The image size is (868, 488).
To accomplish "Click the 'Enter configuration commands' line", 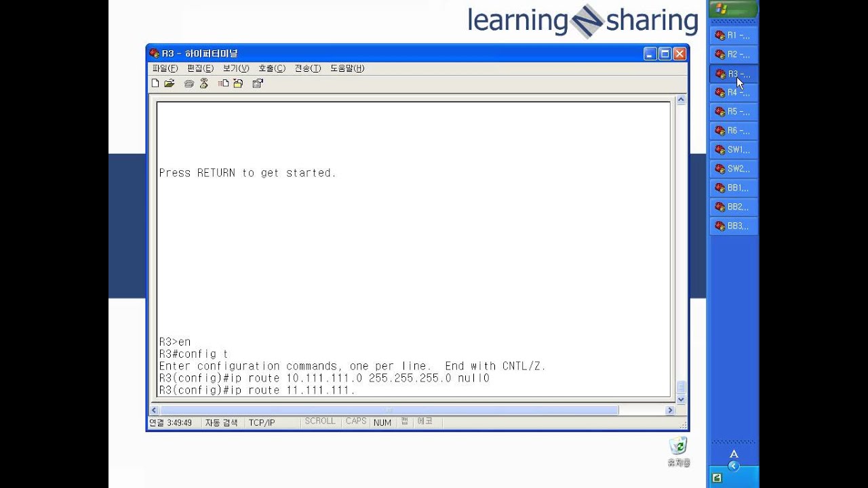I will 353,366.
